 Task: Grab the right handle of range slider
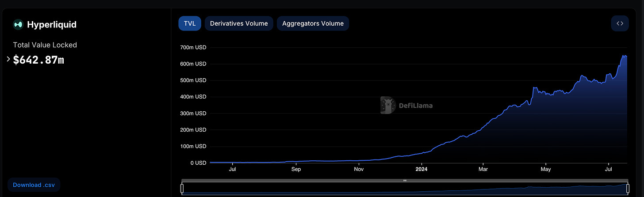point(628,189)
